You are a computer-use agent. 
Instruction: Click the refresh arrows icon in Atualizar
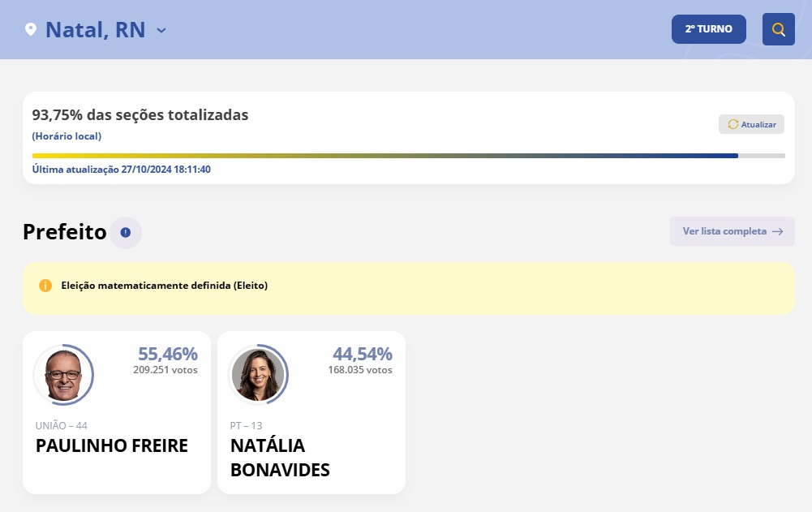click(733, 124)
